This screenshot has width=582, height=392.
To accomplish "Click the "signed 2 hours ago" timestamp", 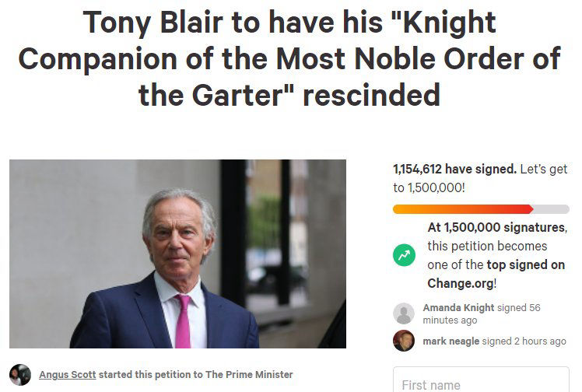I will [x=524, y=341].
